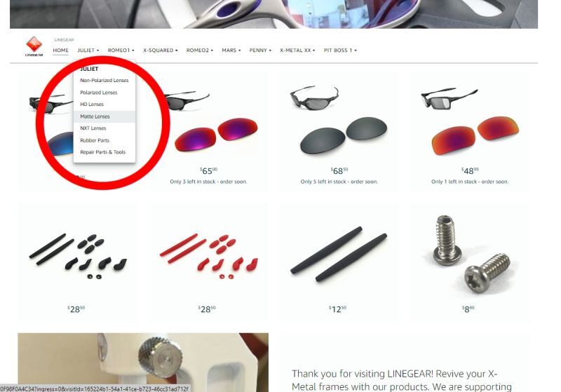561x392 pixels.
Task: Open the ROMEO2 navigation dropdown
Action: 200,50
